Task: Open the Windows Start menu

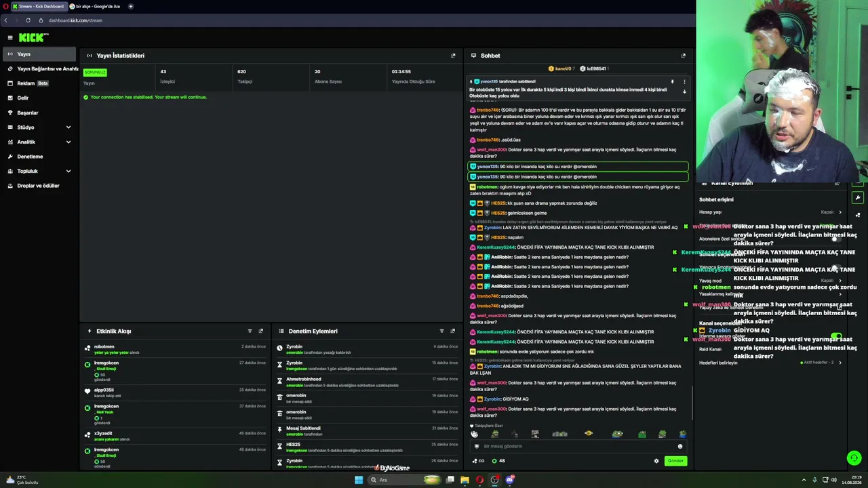Action: 359,480
